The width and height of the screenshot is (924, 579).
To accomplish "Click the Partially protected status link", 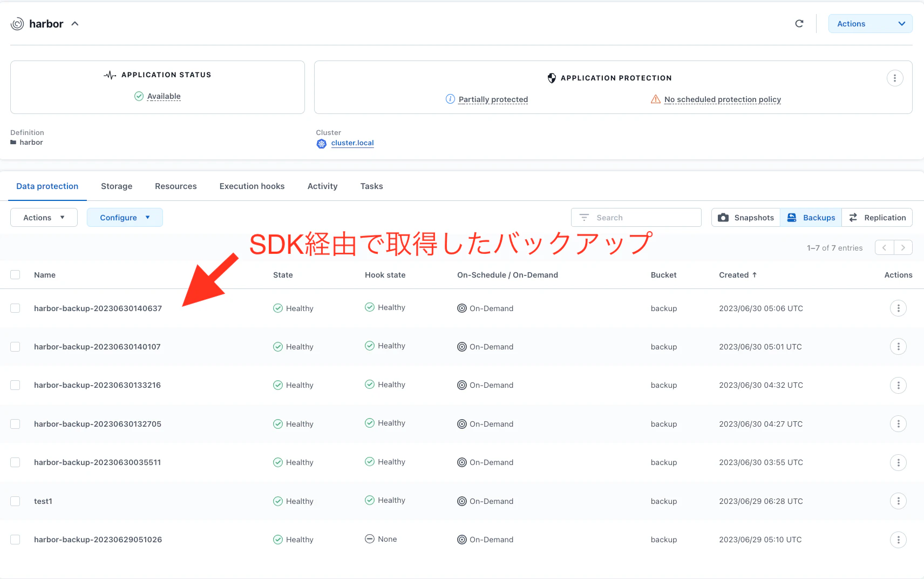I will pos(493,99).
